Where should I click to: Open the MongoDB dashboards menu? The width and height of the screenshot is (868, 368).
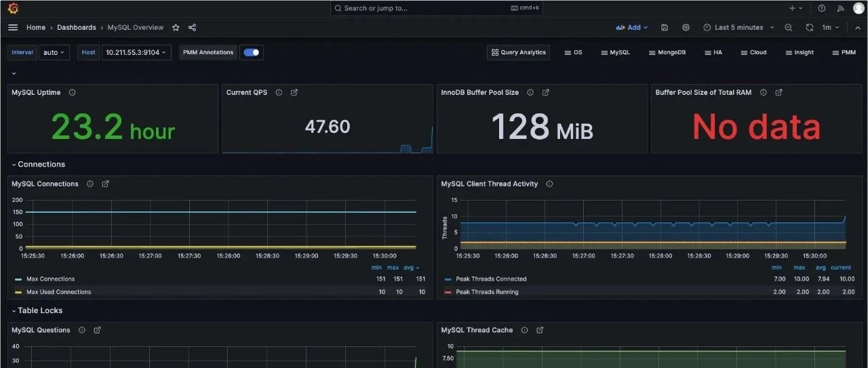pos(667,52)
